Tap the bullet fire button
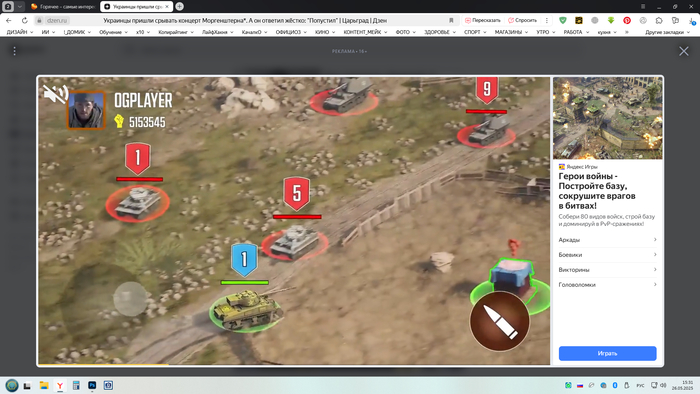This screenshot has height=394, width=700. coord(500,320)
